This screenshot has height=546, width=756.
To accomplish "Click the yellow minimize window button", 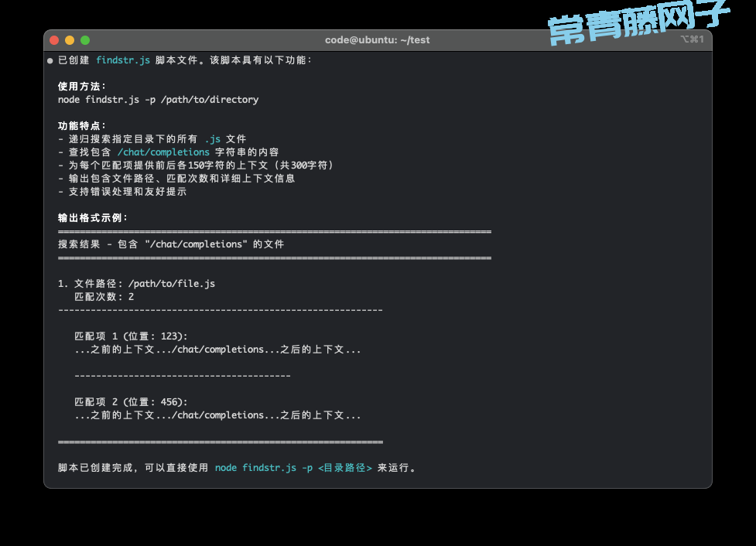I will point(70,40).
